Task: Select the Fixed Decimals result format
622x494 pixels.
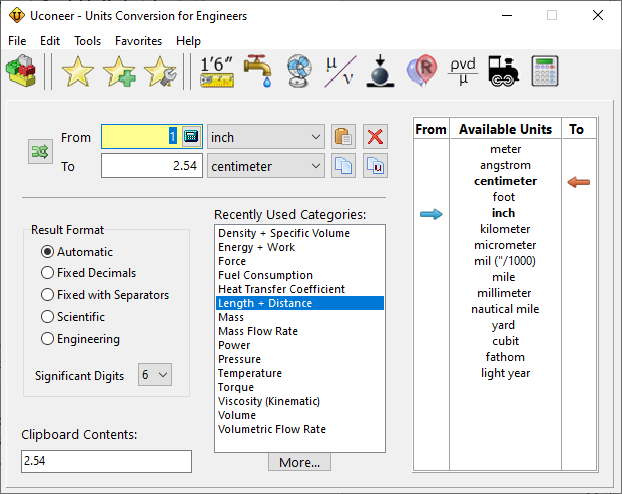Action: click(x=47, y=273)
